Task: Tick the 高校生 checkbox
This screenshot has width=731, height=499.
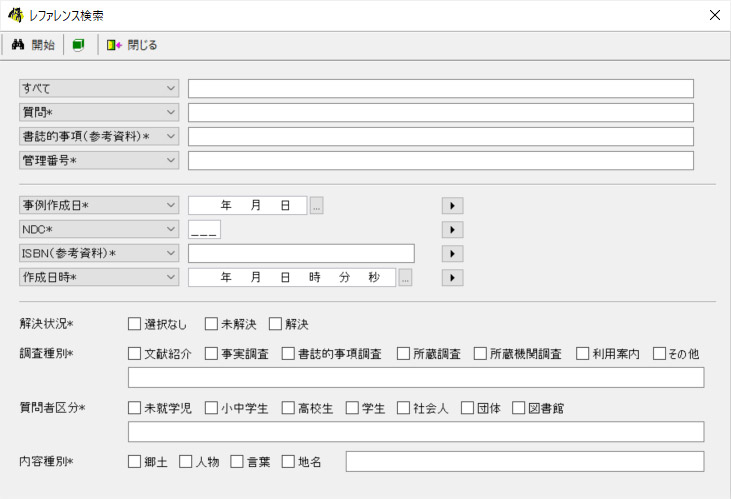Action: [288, 408]
